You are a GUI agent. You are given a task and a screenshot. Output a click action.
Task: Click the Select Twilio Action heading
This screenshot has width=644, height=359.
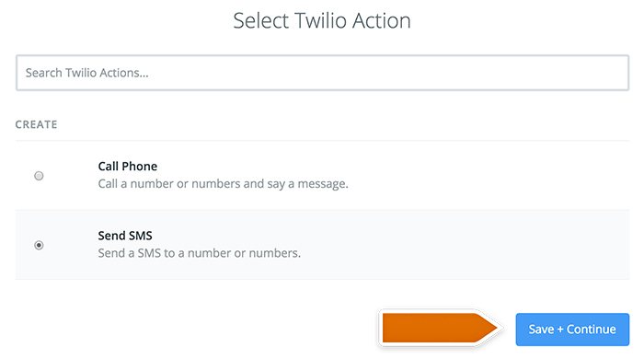(x=322, y=20)
